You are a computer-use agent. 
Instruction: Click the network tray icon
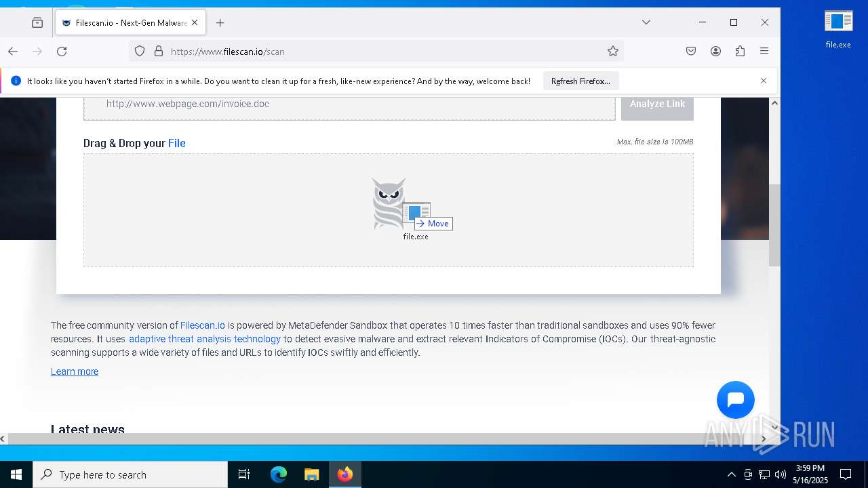coord(764,474)
